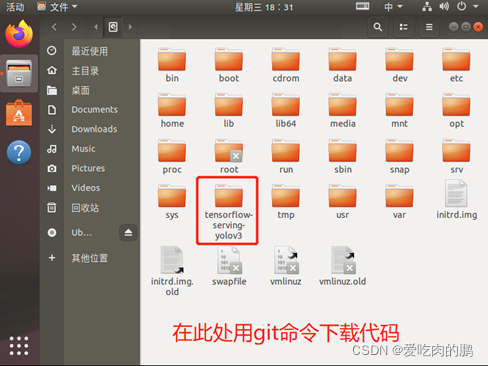Select the swapfile file
This screenshot has width=488, height=366.
(x=229, y=266)
